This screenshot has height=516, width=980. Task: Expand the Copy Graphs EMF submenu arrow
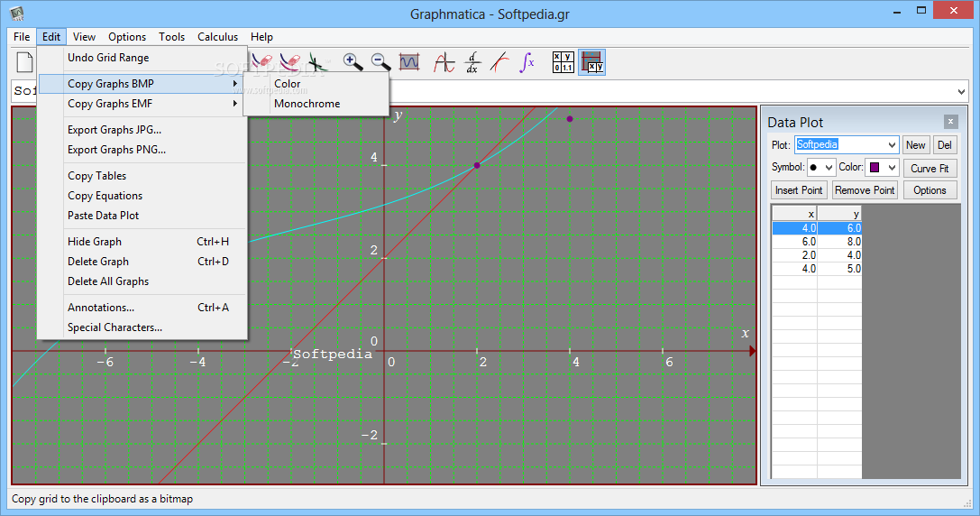coord(235,103)
